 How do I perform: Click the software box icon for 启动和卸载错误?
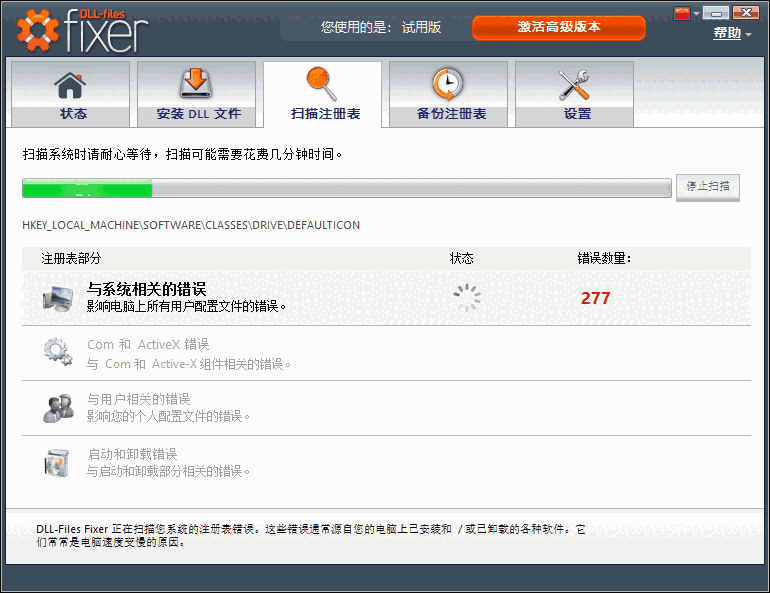(x=57, y=463)
